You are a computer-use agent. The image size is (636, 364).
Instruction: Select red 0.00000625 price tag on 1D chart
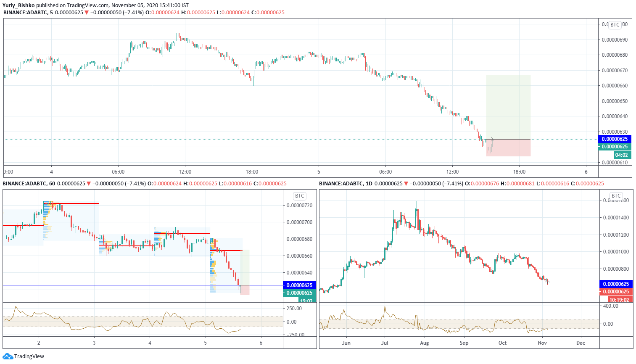[616, 292]
